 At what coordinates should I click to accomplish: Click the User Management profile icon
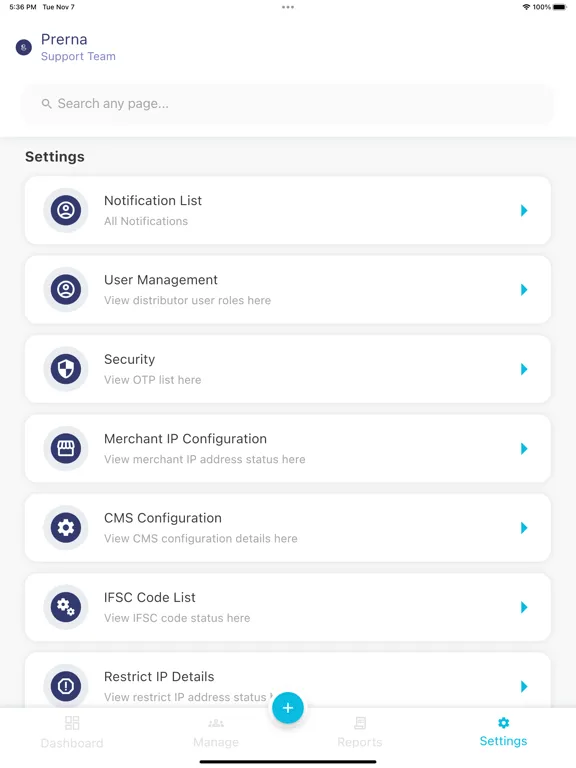(66, 289)
